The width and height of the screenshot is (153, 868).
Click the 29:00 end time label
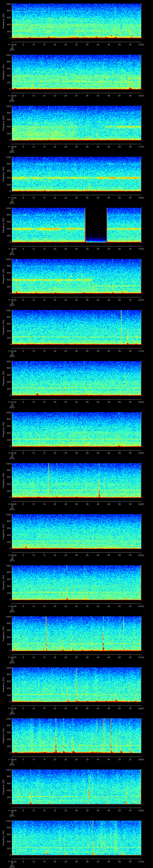pyautogui.click(x=141, y=759)
